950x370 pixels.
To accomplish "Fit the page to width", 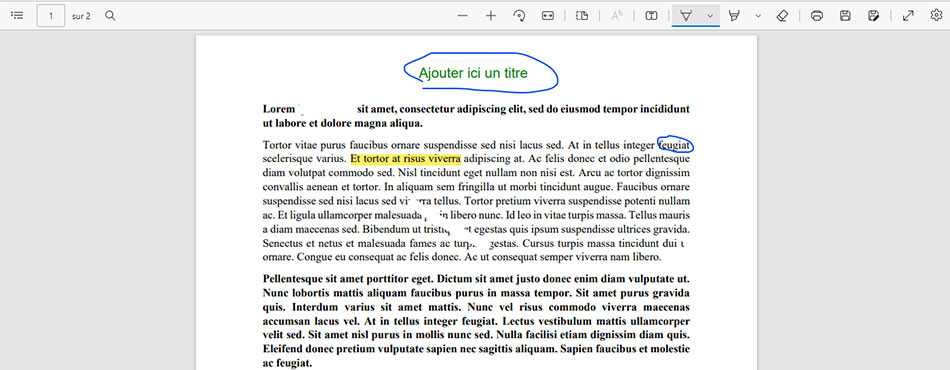I will (x=548, y=16).
